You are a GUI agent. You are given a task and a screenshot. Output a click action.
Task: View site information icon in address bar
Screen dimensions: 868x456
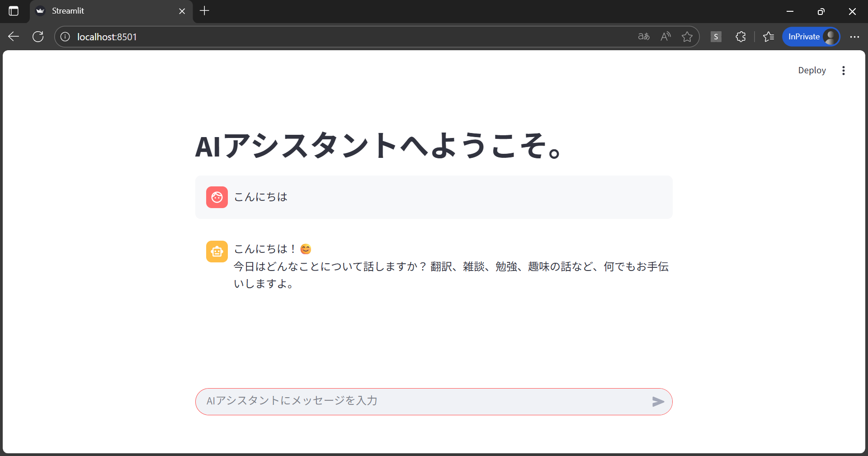65,37
